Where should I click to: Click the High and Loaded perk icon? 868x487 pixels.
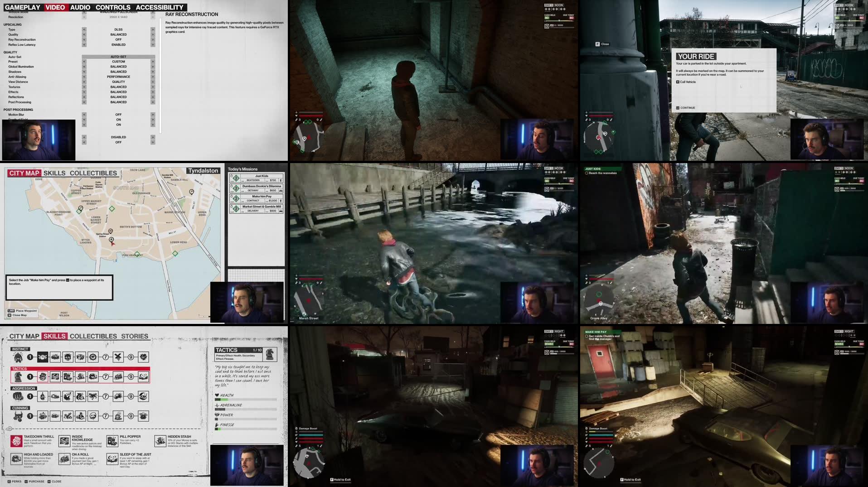[16, 459]
